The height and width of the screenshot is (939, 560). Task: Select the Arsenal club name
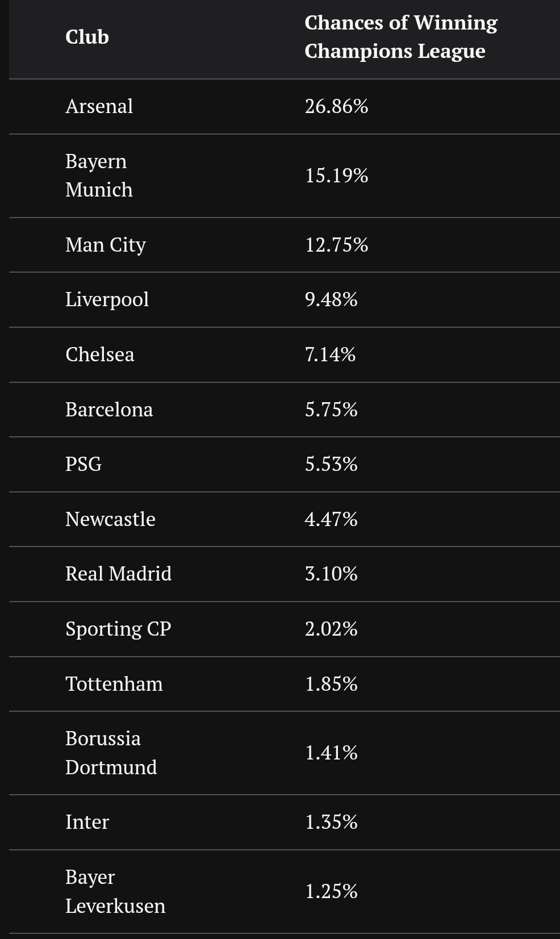99,106
